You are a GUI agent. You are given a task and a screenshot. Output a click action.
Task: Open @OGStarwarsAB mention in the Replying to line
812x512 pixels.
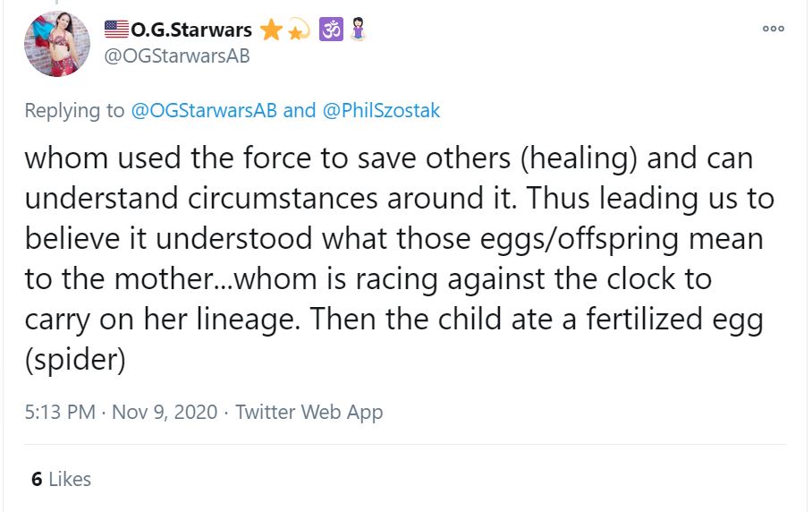[204, 110]
